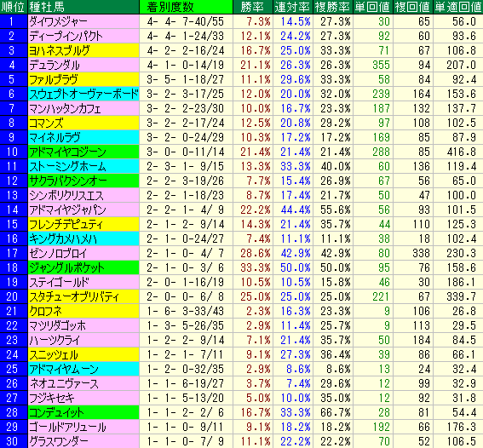Select the ダイワメジャー sire name cell
483x448 pixels.
coord(83,21)
